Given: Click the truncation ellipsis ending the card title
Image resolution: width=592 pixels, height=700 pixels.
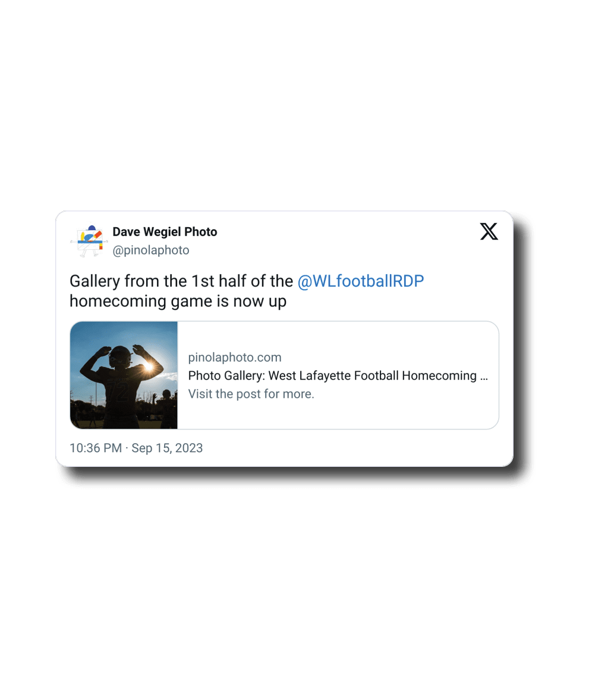Looking at the screenshot, I should (484, 376).
